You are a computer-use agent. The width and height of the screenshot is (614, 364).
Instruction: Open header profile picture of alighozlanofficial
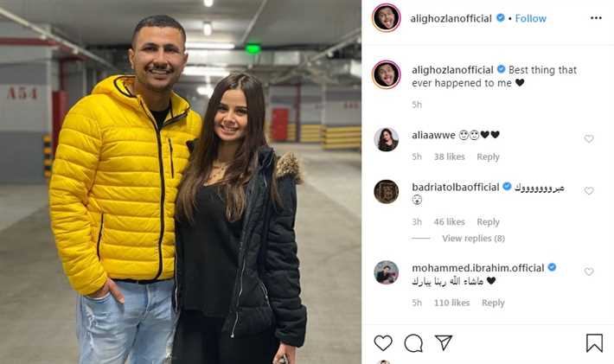coord(387,18)
